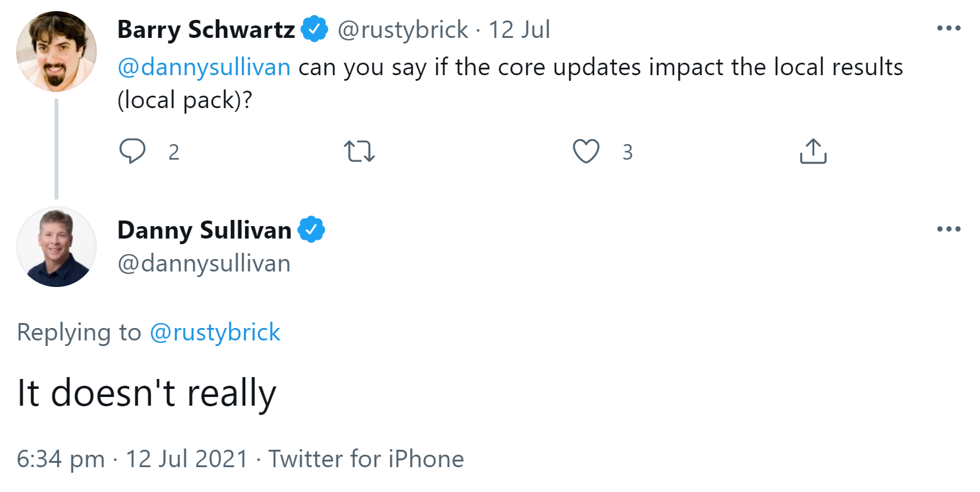Click the retweet icon

tap(359, 150)
